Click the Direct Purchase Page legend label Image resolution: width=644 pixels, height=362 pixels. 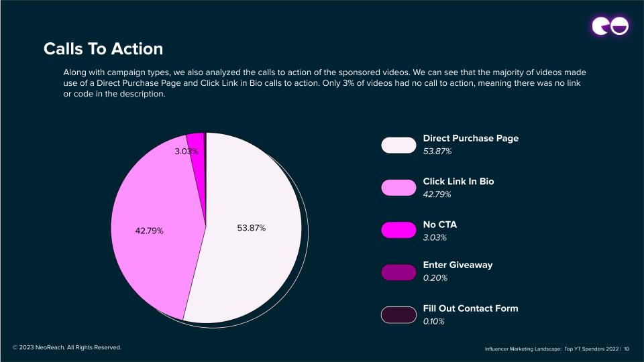[470, 138]
